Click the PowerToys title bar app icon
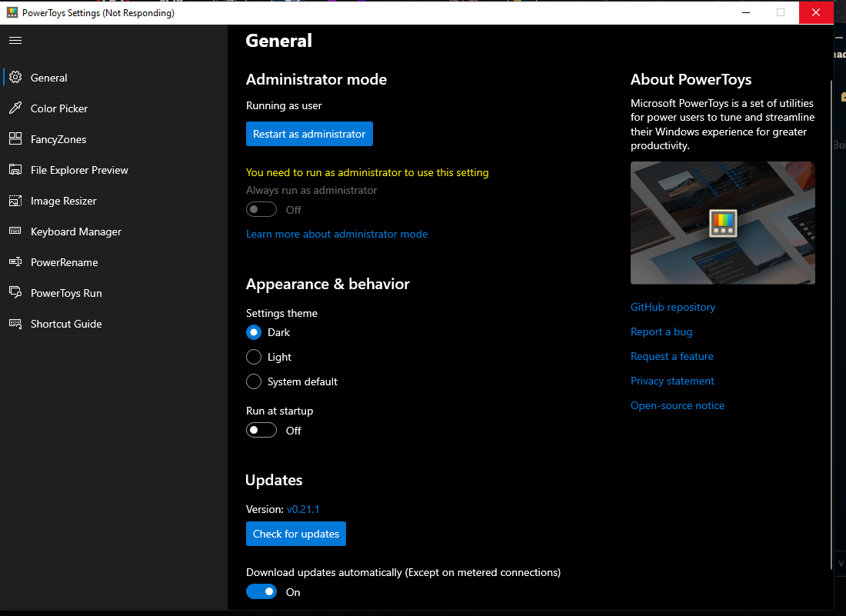This screenshot has height=616, width=846. point(12,12)
